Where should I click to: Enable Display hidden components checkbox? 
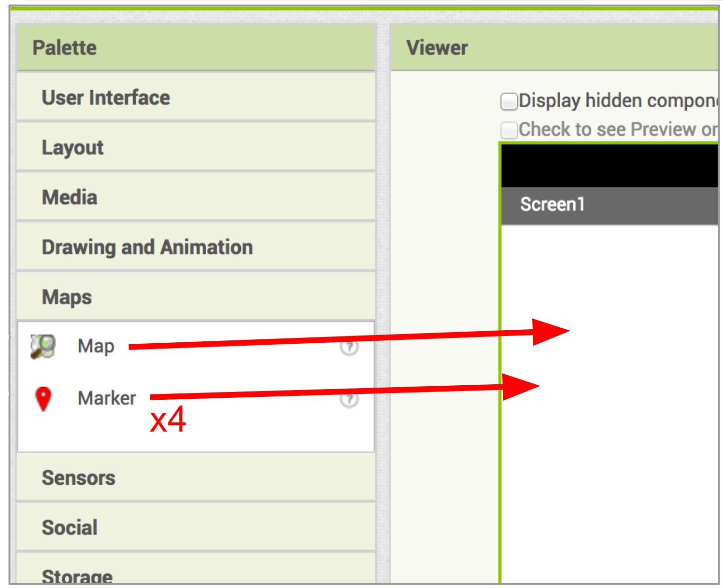[509, 101]
